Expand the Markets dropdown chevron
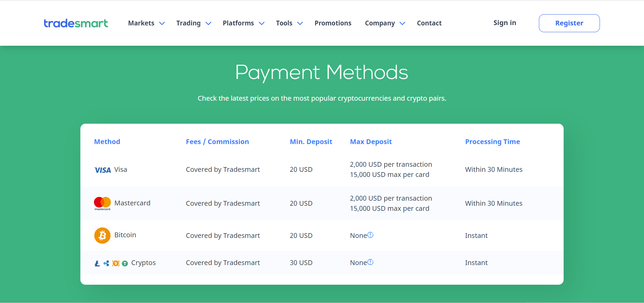The height and width of the screenshot is (303, 644). (x=162, y=23)
